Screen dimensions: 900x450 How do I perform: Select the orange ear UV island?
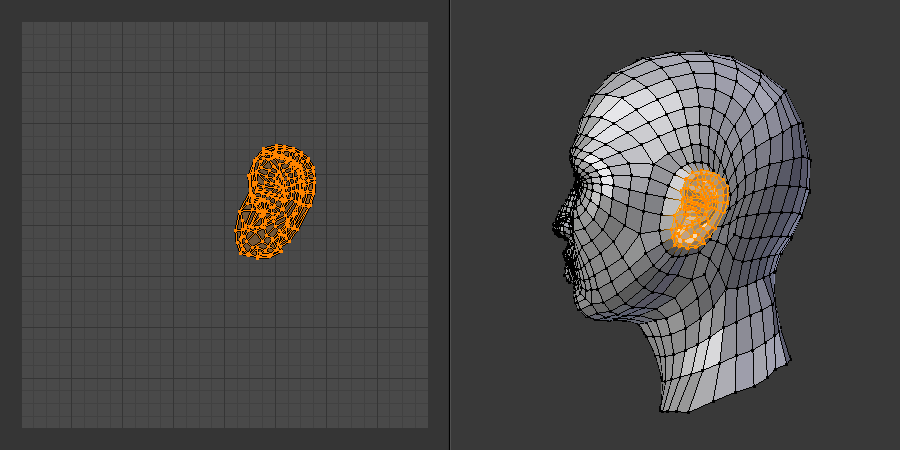click(x=276, y=201)
